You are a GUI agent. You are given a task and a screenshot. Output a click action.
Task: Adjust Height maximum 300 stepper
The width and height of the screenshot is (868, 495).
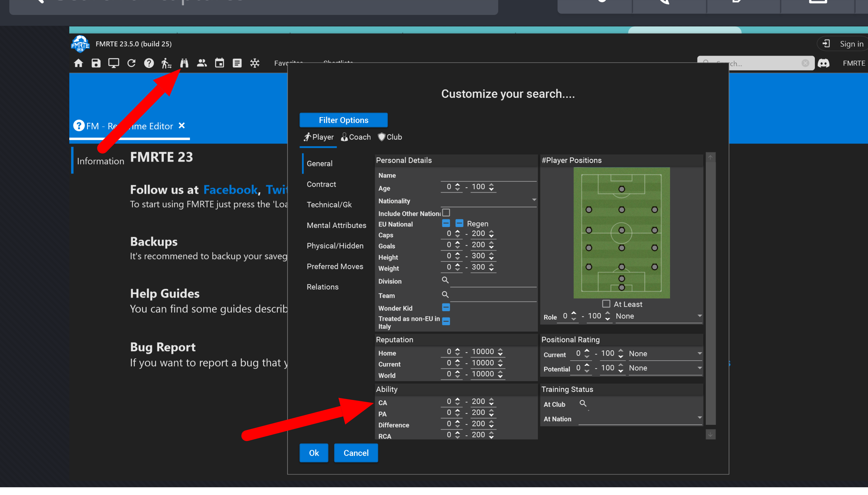[491, 256]
